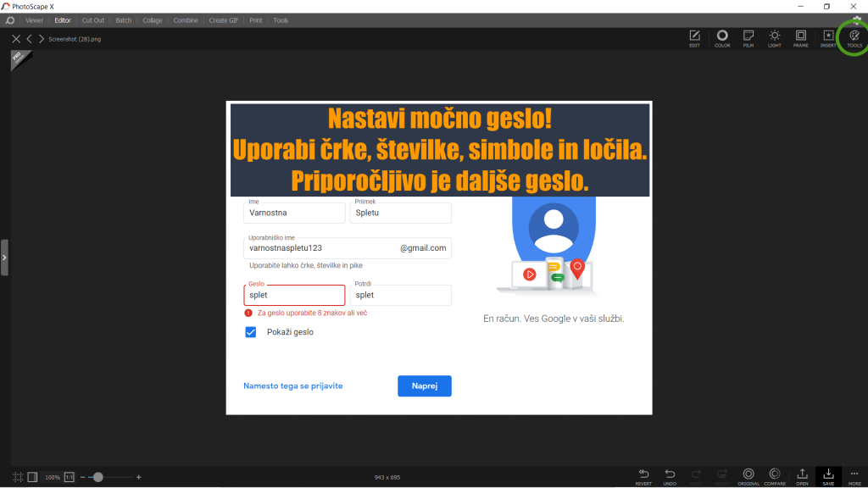Adjust the zoom slider handle
Viewport: 868px width, 488px height.
click(x=98, y=477)
